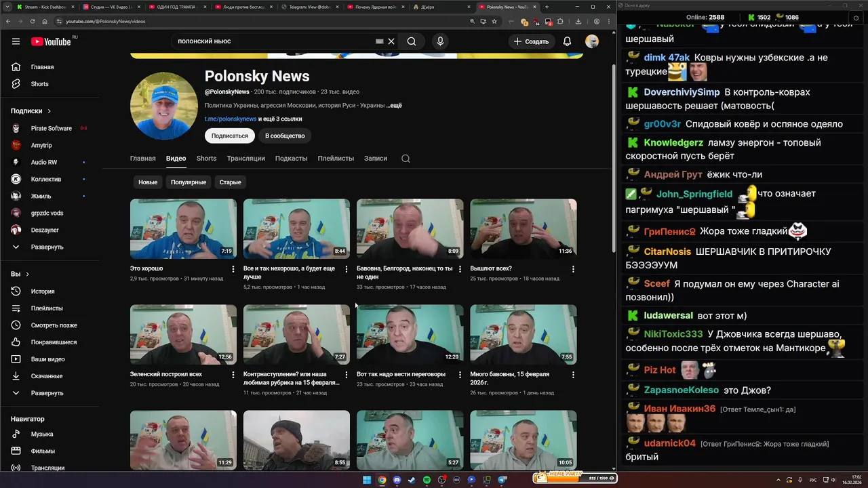This screenshot has width=868, height=488.
Task: Open options menu for Вышлют всех? video
Action: click(573, 269)
